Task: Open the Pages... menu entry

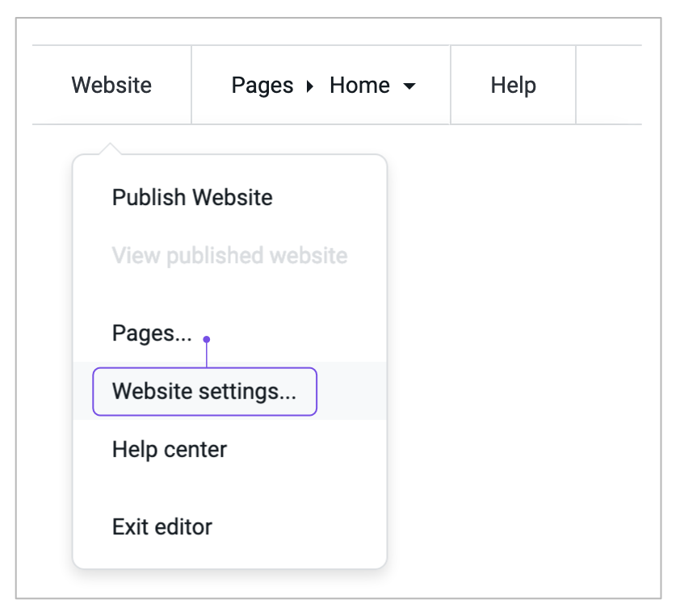Action: click(152, 333)
